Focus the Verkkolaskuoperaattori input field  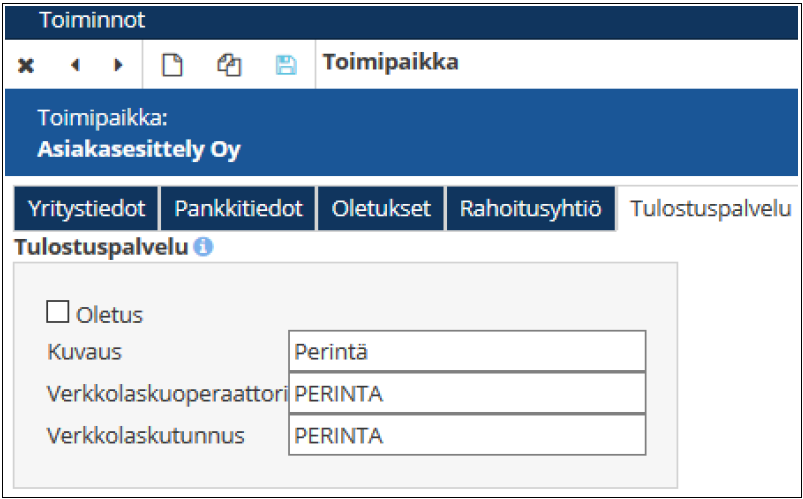(466, 394)
